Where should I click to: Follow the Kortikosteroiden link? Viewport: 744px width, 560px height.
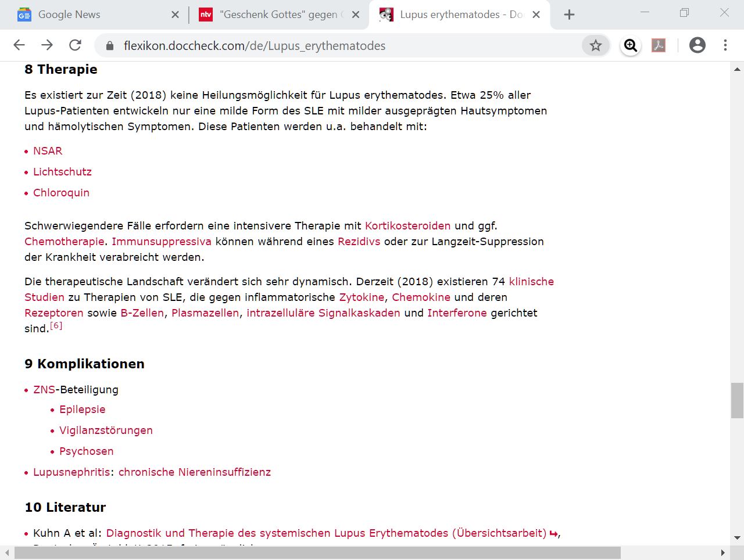click(407, 226)
